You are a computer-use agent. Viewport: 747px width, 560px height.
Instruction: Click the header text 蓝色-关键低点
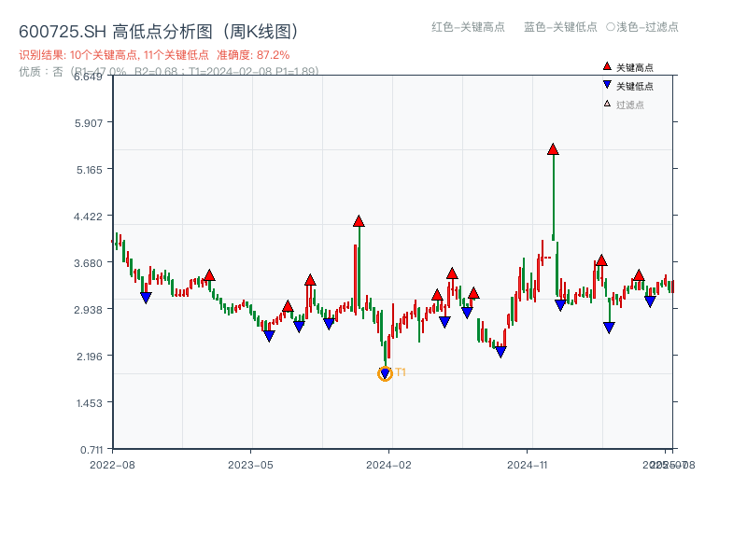point(560,27)
